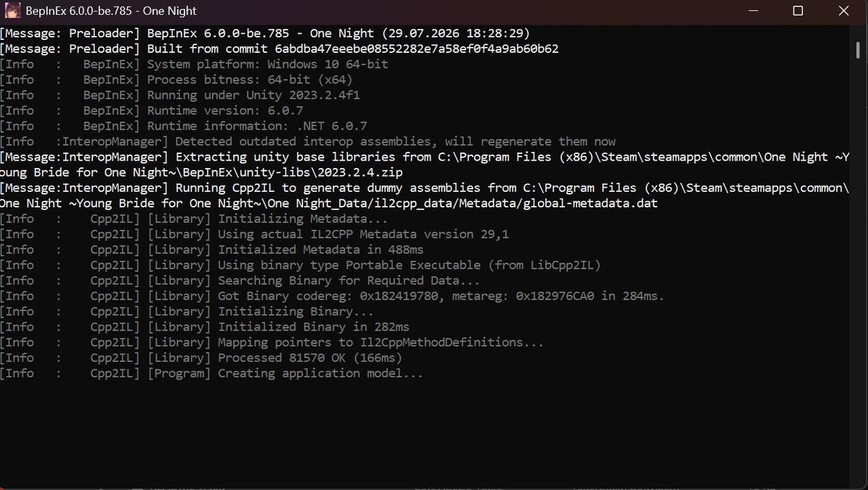
Task: Click the 'Running Cpp2IL to generate dummy assemblies' line
Action: tap(425, 195)
